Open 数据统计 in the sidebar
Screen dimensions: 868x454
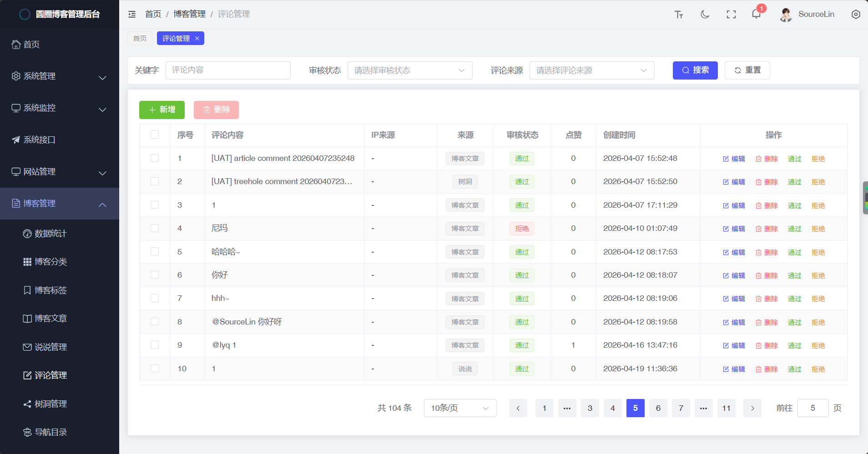(60, 234)
